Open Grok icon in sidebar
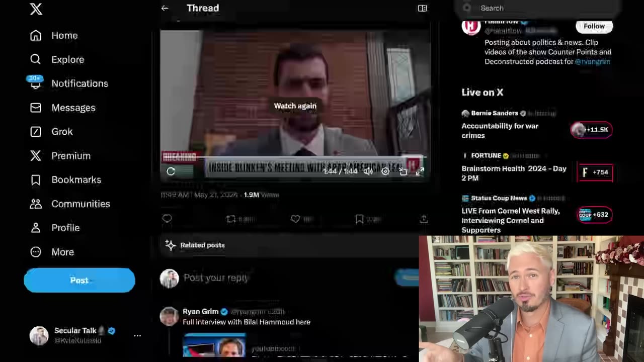This screenshot has width=644, height=362. pyautogui.click(x=36, y=132)
